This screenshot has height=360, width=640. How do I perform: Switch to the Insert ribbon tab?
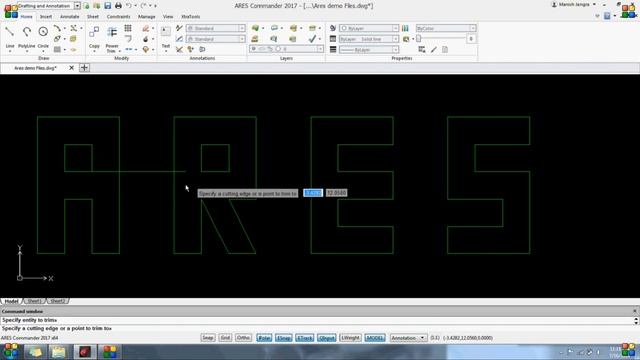point(46,17)
